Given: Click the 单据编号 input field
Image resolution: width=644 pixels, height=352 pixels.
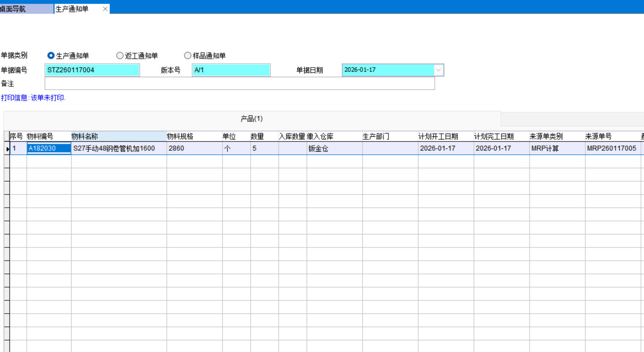Looking at the screenshot, I should (92, 70).
